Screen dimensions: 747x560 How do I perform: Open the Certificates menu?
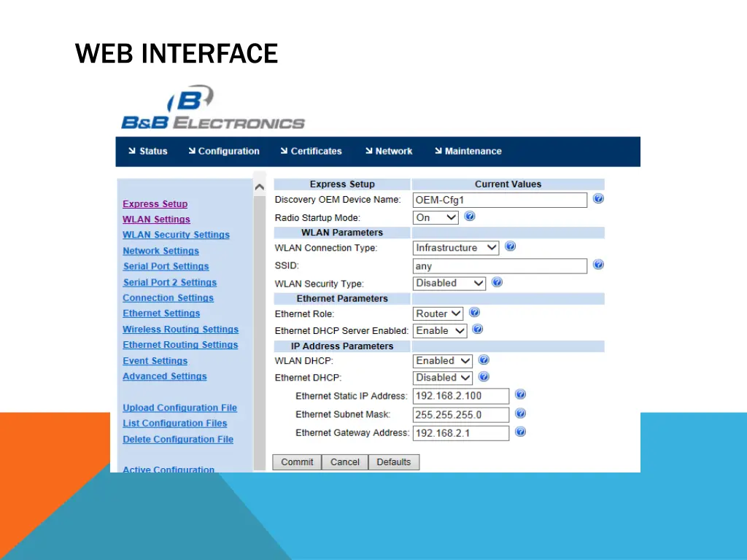(x=311, y=151)
